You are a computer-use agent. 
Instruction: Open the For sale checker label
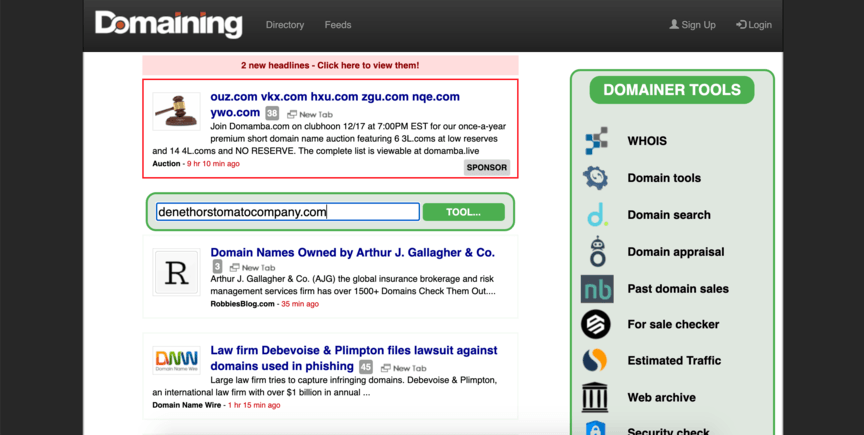(673, 324)
